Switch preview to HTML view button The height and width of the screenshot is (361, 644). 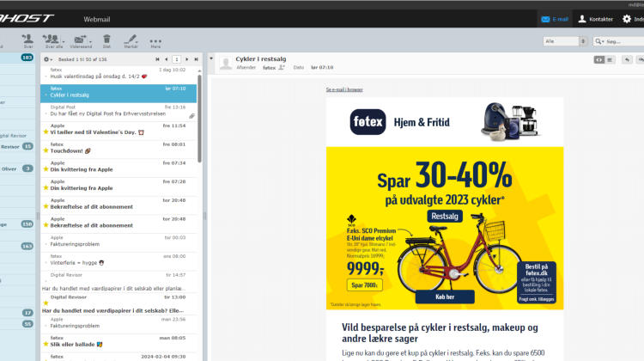(x=599, y=60)
